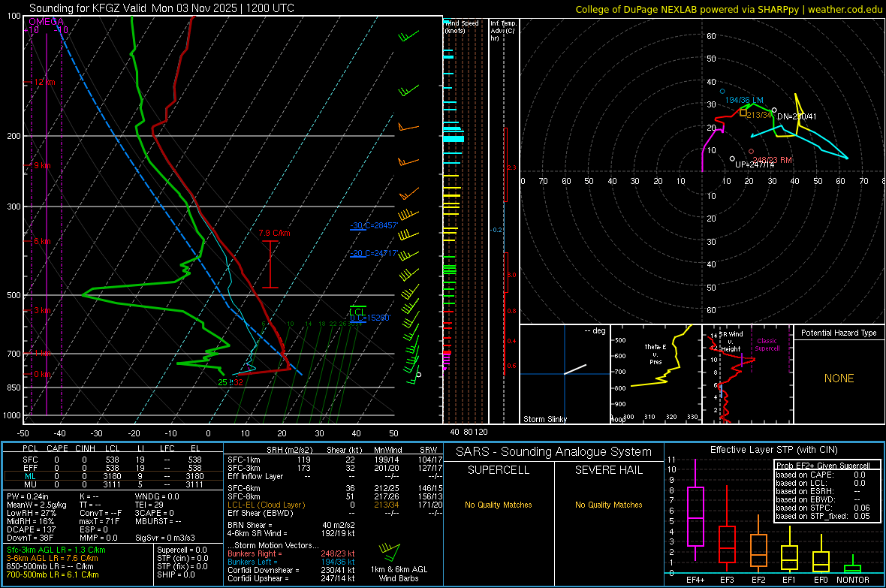Click the Sfc-3km AGL LR = 1.3 C/km line
The width and height of the screenshot is (886, 588).
coord(56,550)
